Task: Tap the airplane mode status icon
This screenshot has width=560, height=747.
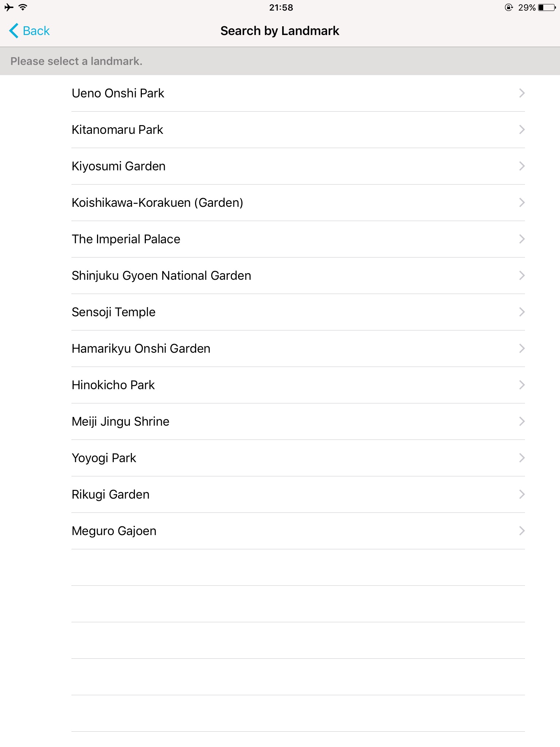Action: (x=9, y=7)
